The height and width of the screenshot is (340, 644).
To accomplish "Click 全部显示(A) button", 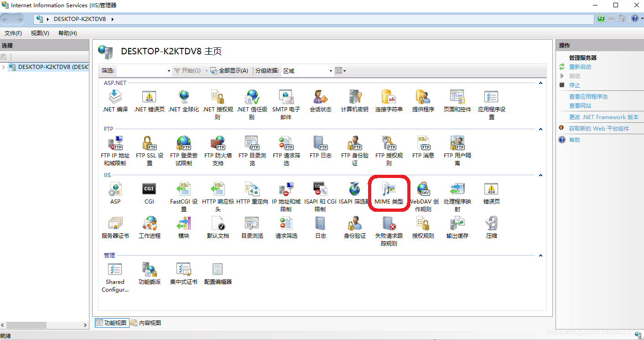I will 229,71.
